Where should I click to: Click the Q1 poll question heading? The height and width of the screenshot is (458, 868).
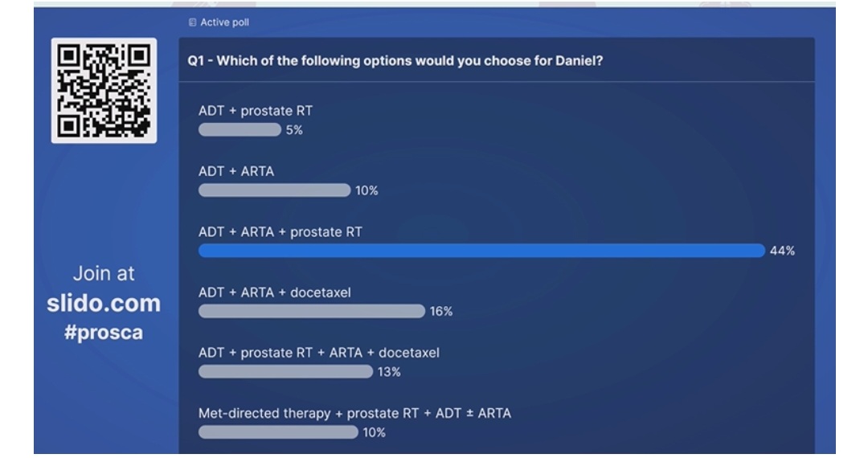coord(395,61)
